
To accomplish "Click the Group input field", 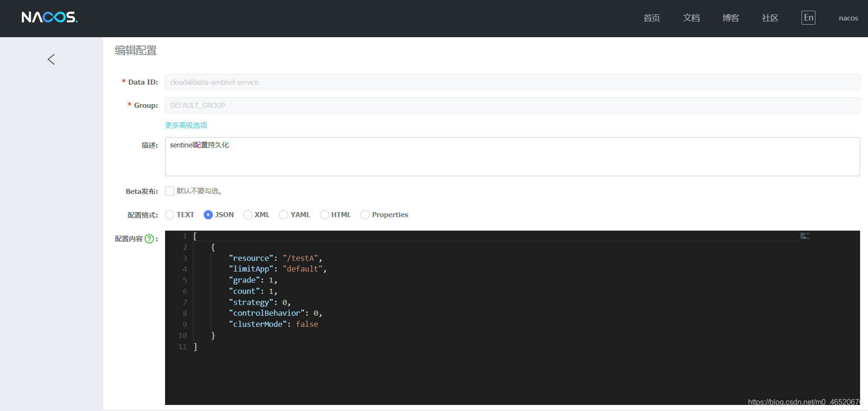I will click(512, 106).
